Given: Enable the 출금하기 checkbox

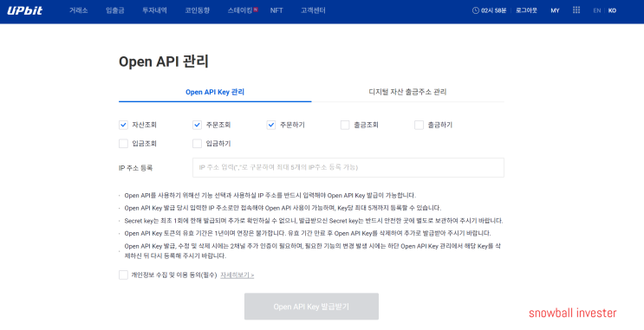Looking at the screenshot, I should coord(419,125).
